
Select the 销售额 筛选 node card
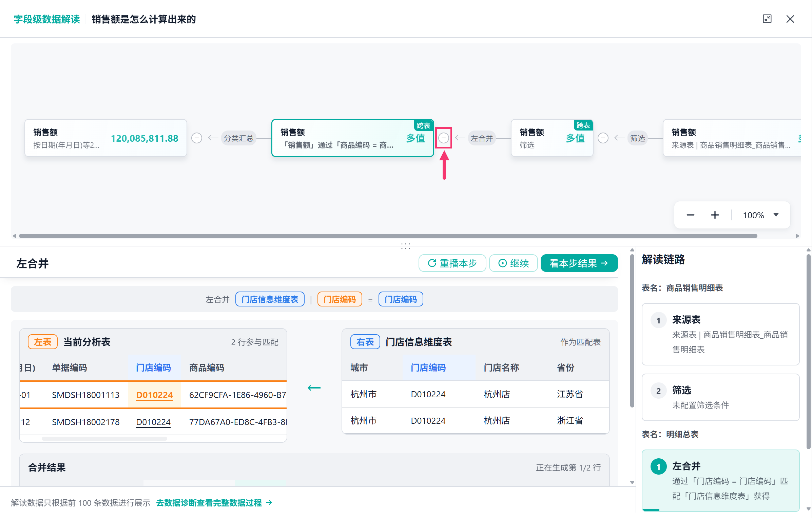(x=552, y=138)
